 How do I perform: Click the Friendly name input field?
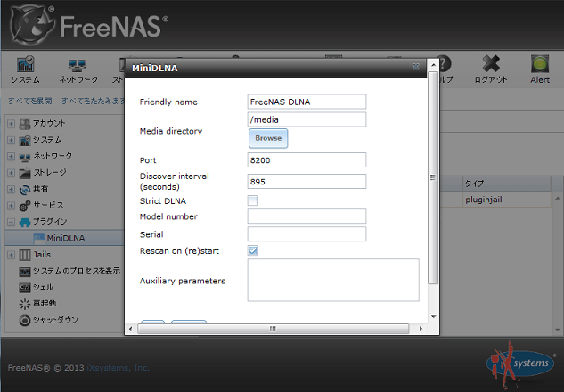(307, 102)
